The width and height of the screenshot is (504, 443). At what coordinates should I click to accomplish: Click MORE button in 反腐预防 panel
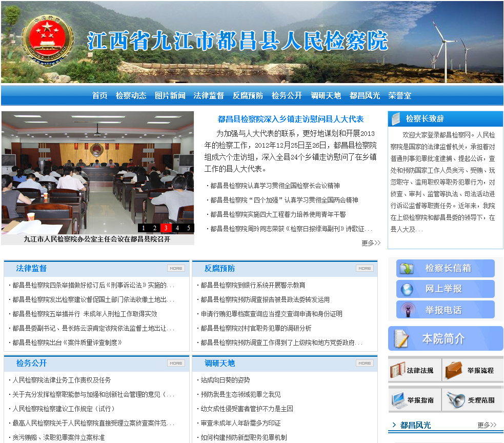[x=365, y=268]
